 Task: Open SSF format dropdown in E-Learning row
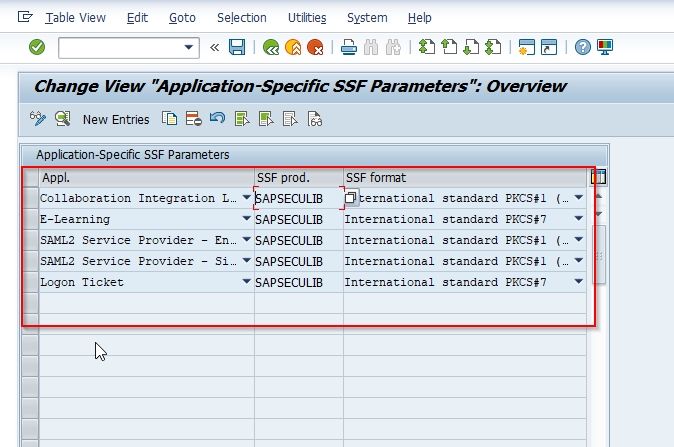[x=579, y=219]
